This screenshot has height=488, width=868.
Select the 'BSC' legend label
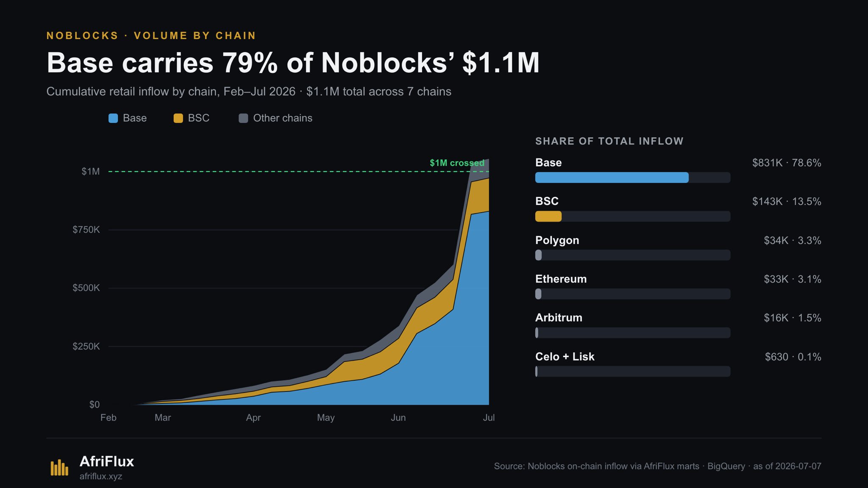(199, 118)
